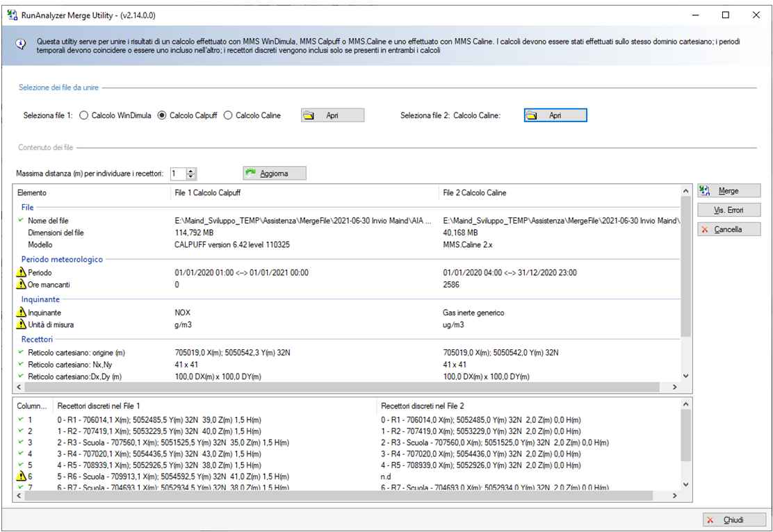Click green check on receptor row 4
Screen dimensions: 773x532
(x=21, y=454)
